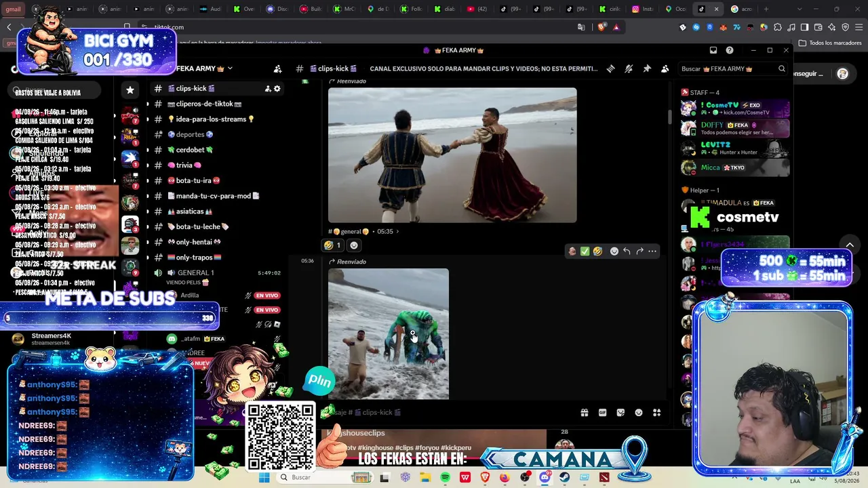Toggle the browser sidebar panel
Viewport: 868px width, 488px height.
click(804, 27)
